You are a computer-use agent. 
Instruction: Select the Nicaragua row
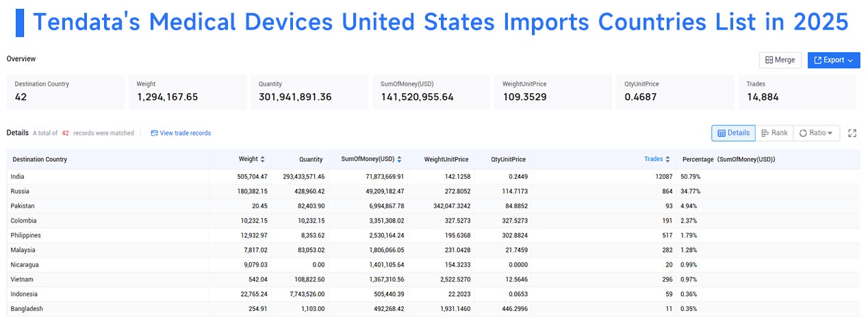point(434,264)
